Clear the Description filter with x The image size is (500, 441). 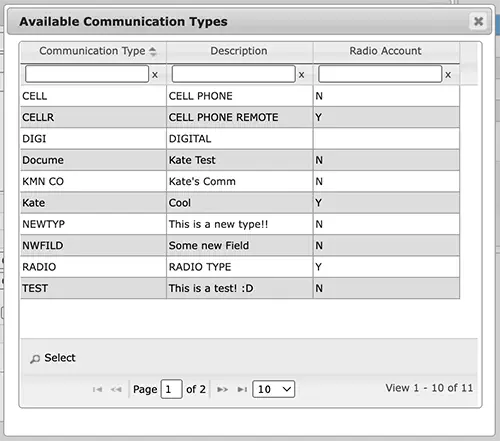301,75
